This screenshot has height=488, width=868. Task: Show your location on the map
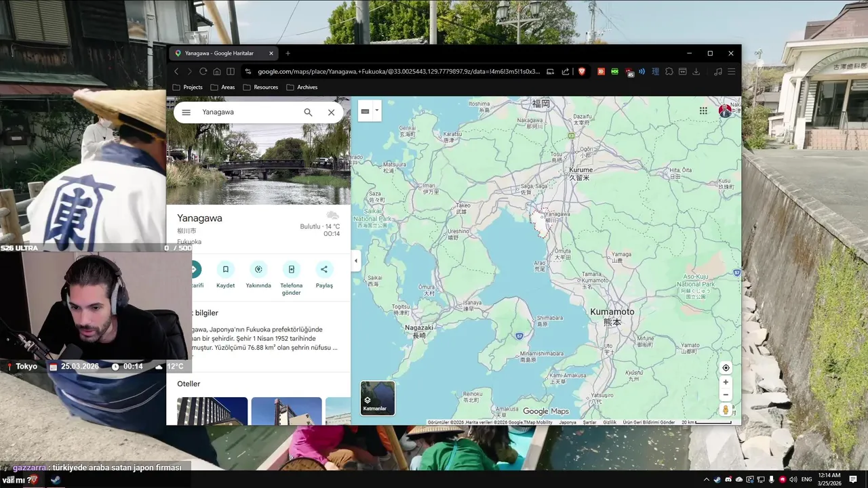726,368
